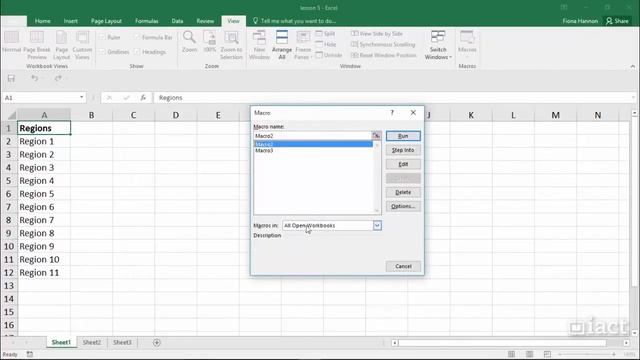Click the Hide window command
This screenshot has height=360, width=640.
[x=326, y=44]
